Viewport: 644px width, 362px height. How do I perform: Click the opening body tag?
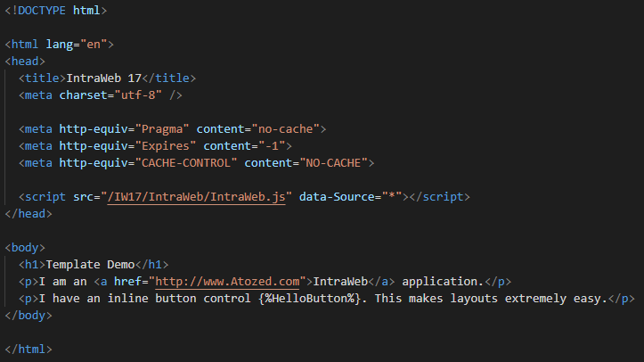(25, 247)
